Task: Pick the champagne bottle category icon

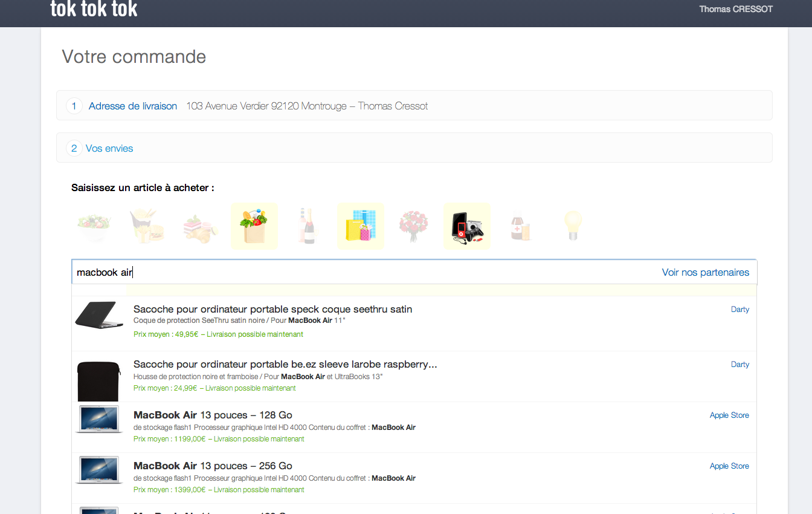Action: click(x=307, y=226)
